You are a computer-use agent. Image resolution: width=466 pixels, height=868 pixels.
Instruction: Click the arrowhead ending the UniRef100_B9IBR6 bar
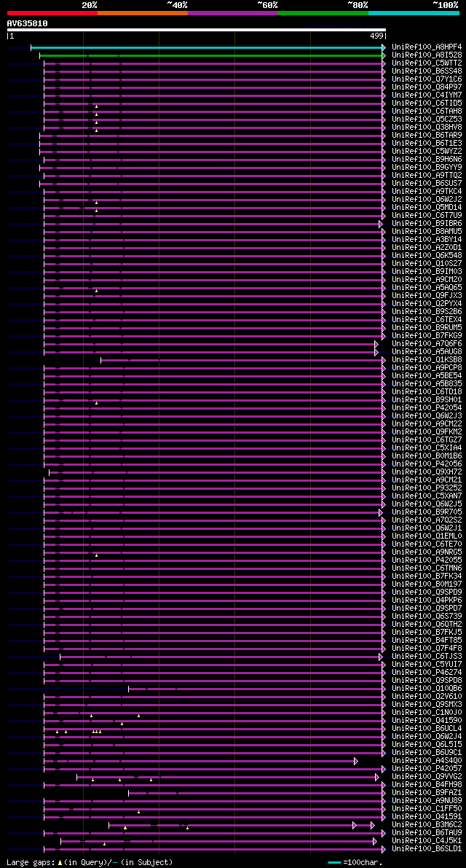[381, 224]
